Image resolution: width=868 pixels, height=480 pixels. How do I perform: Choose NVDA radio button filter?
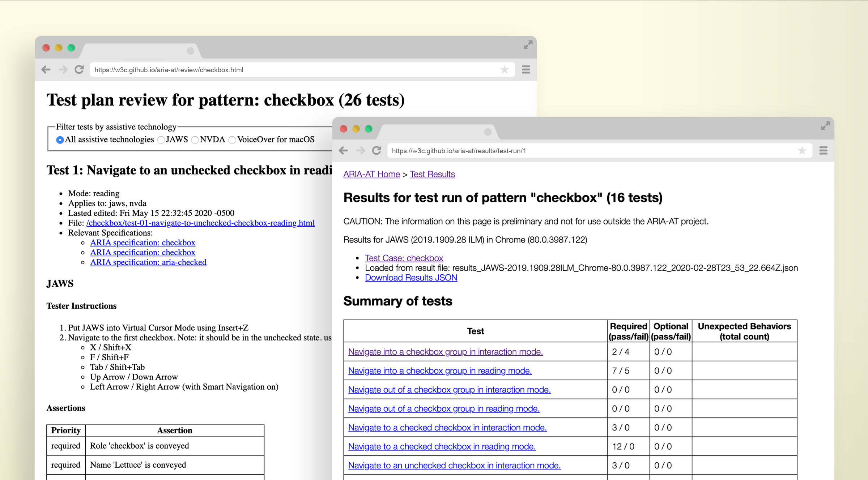coord(195,140)
